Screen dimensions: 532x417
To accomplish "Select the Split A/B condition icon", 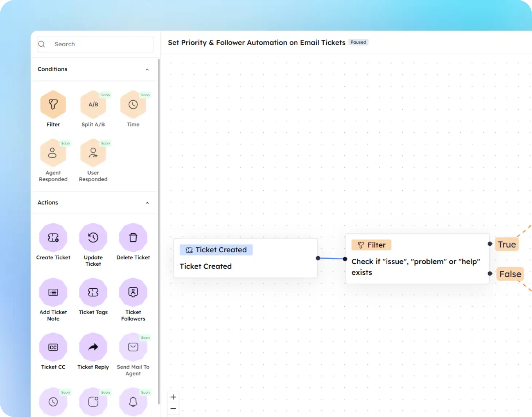I will 93,105.
